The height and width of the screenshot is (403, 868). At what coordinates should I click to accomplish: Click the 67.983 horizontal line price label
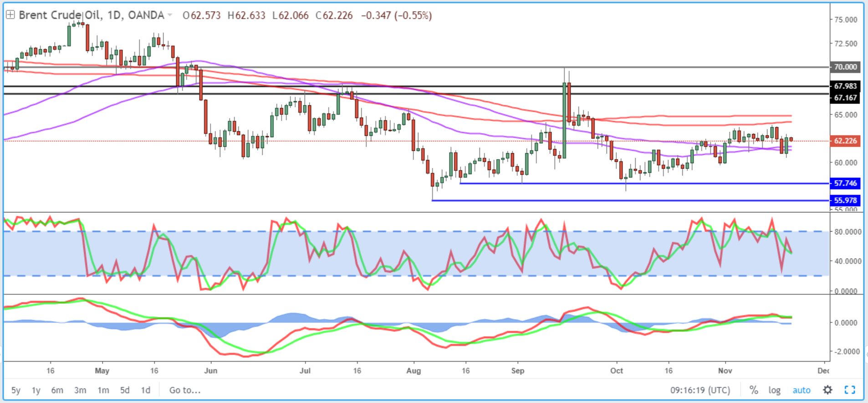point(845,86)
